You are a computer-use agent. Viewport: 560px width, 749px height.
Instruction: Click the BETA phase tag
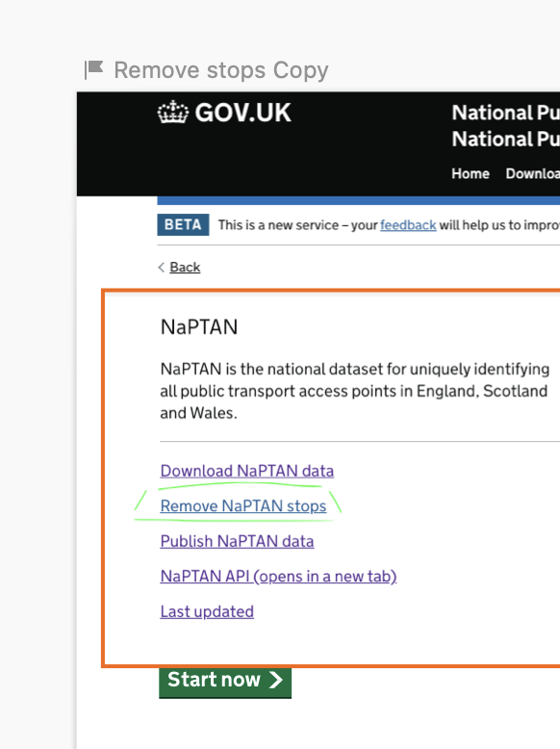tap(183, 224)
